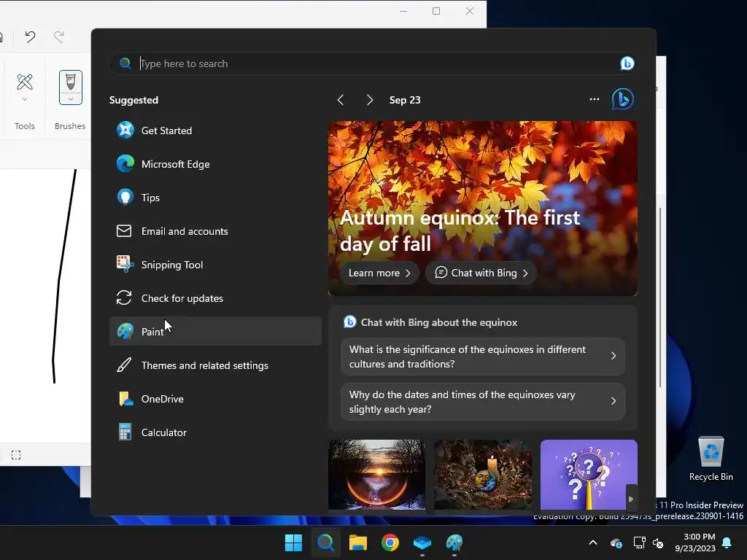Open the large Bing Chat icon

pos(623,99)
